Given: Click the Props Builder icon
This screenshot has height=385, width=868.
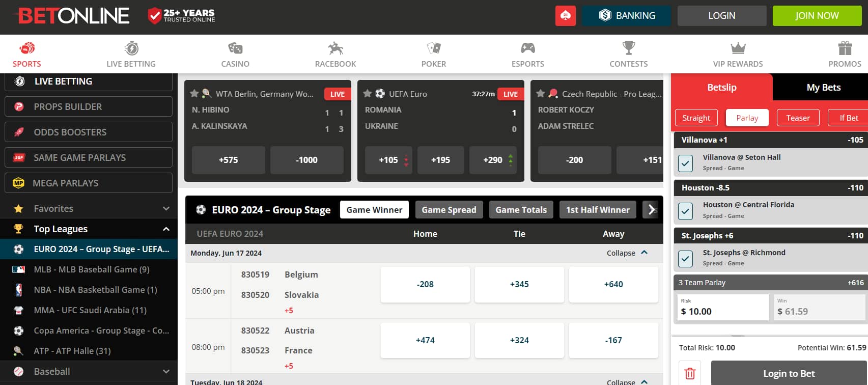Looking at the screenshot, I should pos(19,106).
